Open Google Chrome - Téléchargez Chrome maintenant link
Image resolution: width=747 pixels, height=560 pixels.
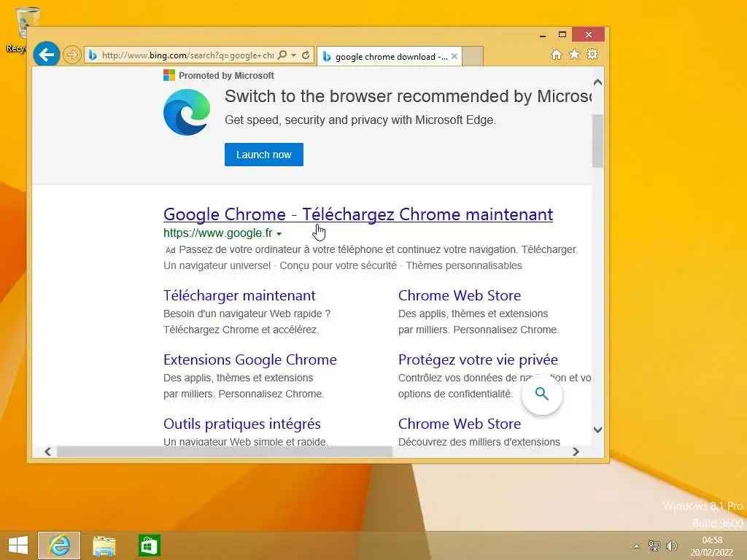coord(358,214)
